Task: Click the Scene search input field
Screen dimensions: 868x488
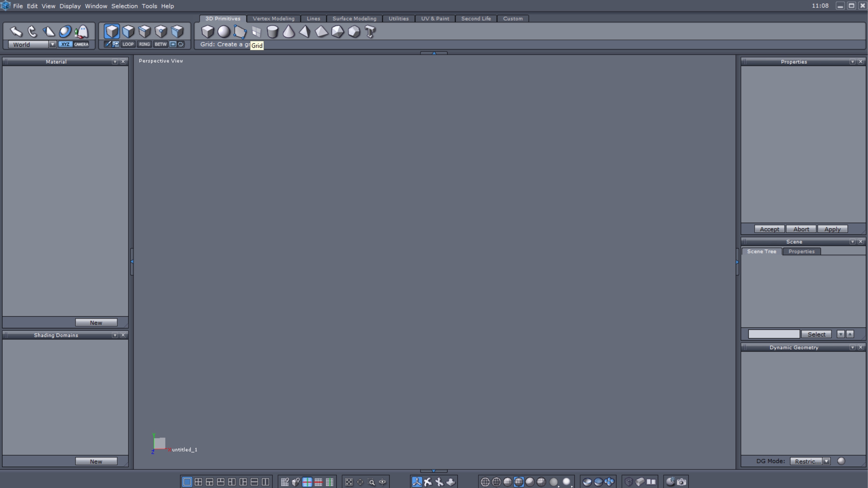Action: (x=774, y=334)
